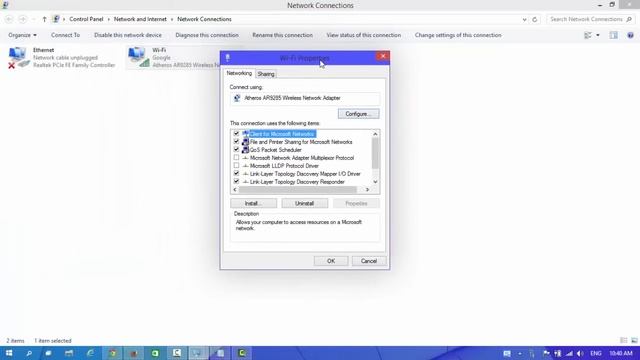This screenshot has width=640, height=360.
Task: Open Google Chrome from the taskbar
Action: 112,353
